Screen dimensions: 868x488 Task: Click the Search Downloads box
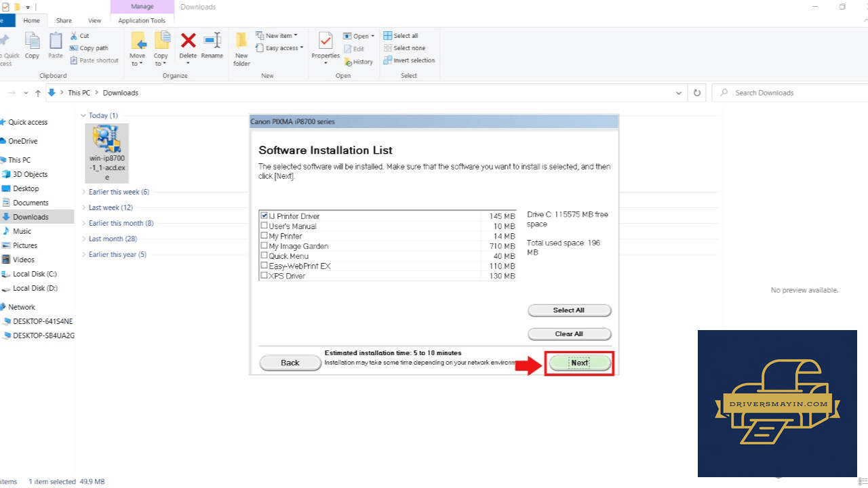[789, 93]
